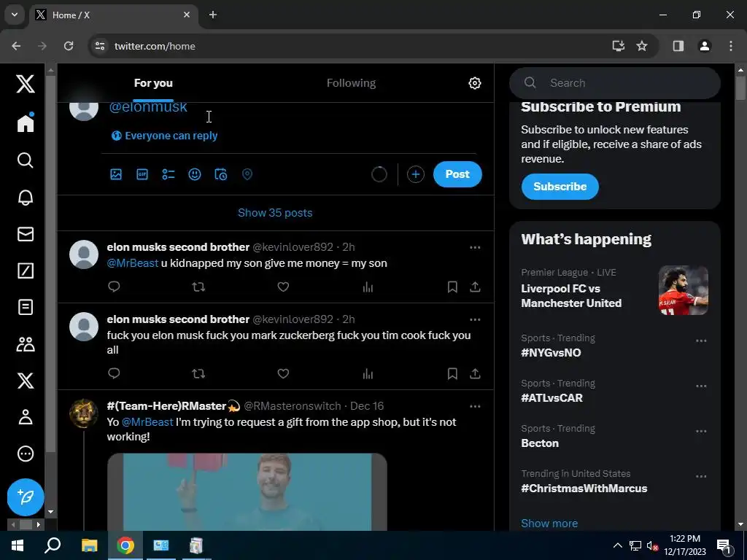Open options for #ChristmasWithMarcus trend
Screen dimensions: 747x560
pyautogui.click(x=701, y=477)
